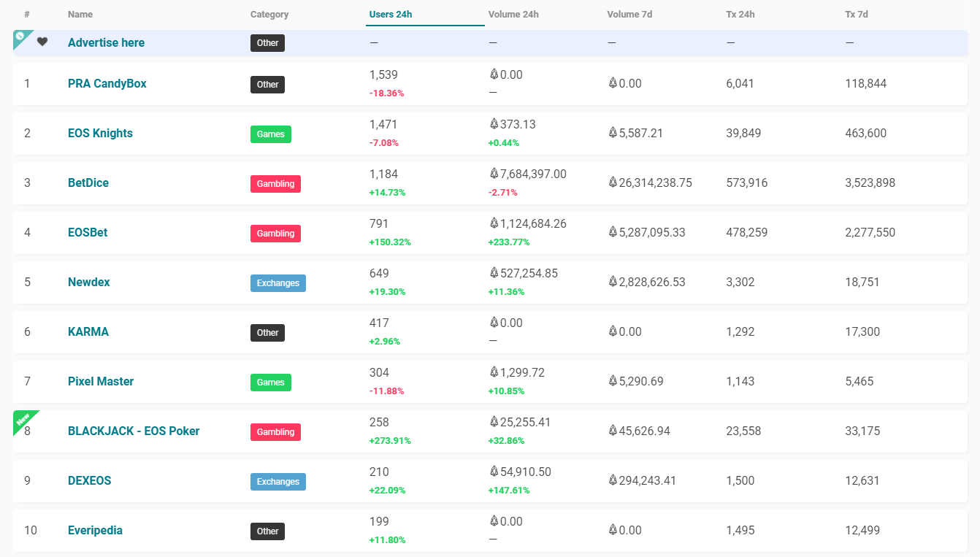Screen dimensions: 980x557
Task: Click EOSBet volume change +233.77%
Action: coord(509,242)
